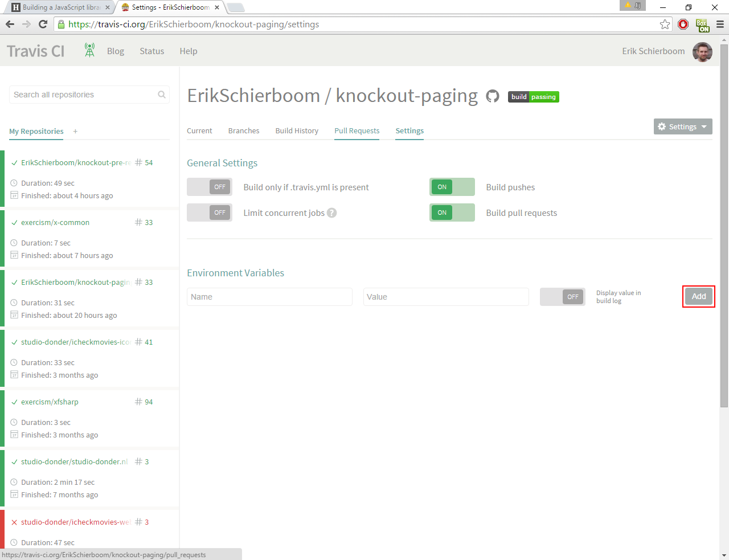Image resolution: width=729 pixels, height=560 pixels.
Task: Open the Help menu item
Action: [x=189, y=51]
